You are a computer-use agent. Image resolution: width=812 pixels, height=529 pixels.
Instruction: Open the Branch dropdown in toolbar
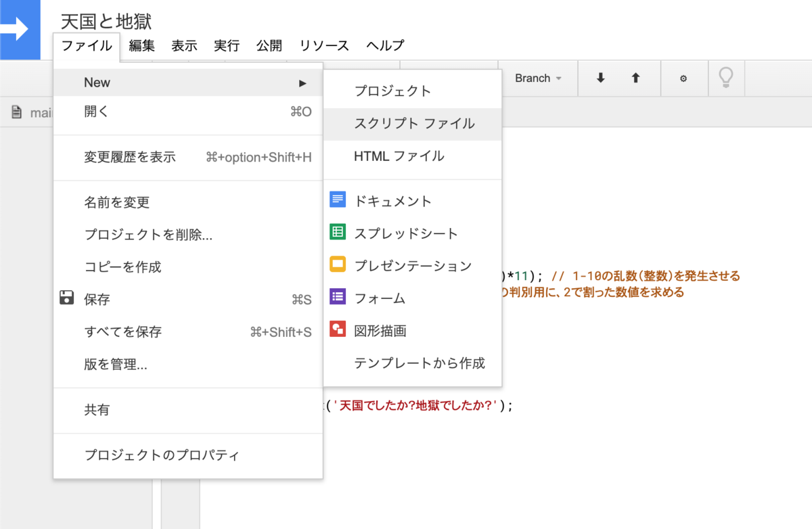(538, 78)
